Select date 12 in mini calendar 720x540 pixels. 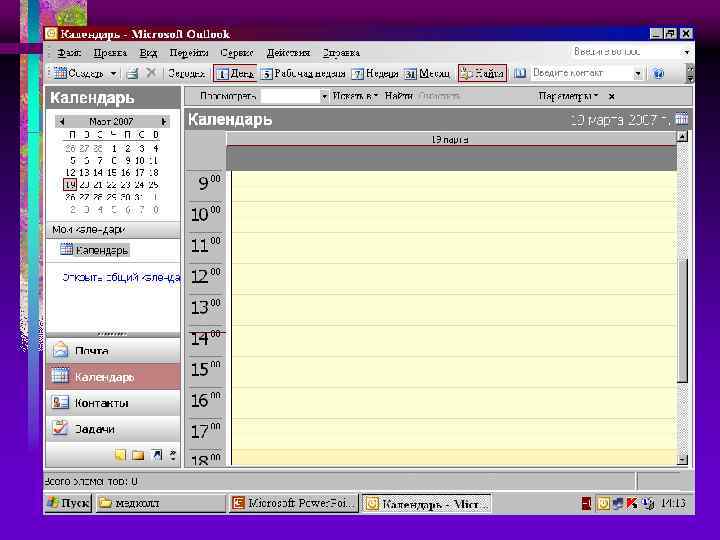pos(70,173)
